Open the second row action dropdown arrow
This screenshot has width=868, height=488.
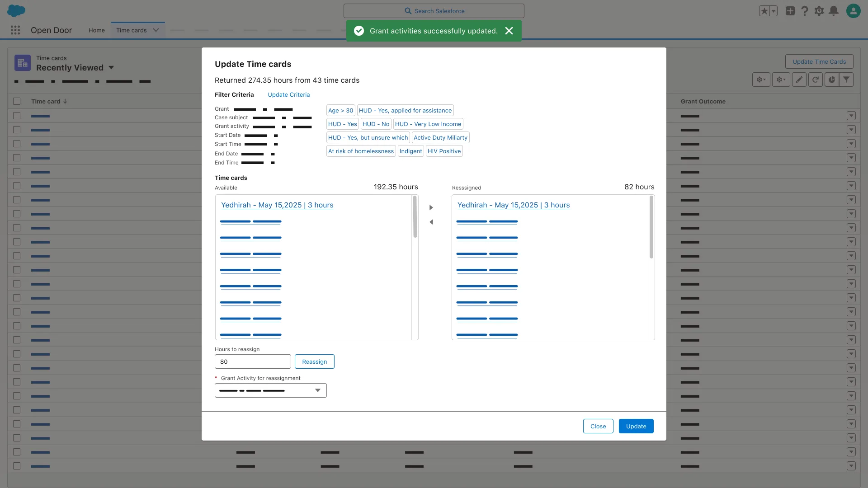851,130
